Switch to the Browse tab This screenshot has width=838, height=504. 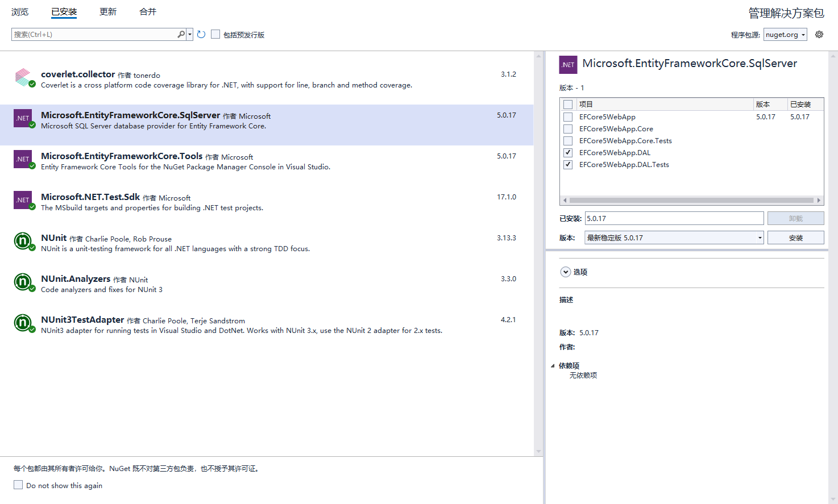(x=20, y=11)
